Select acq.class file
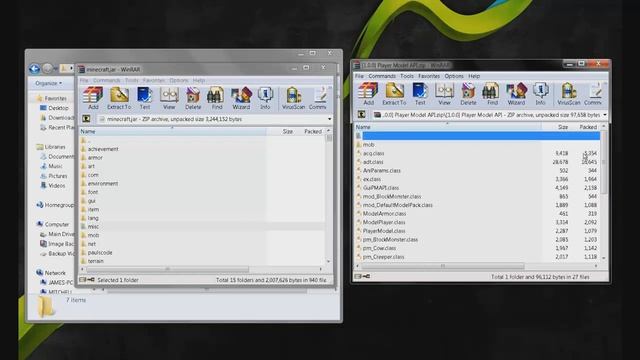 pos(373,153)
